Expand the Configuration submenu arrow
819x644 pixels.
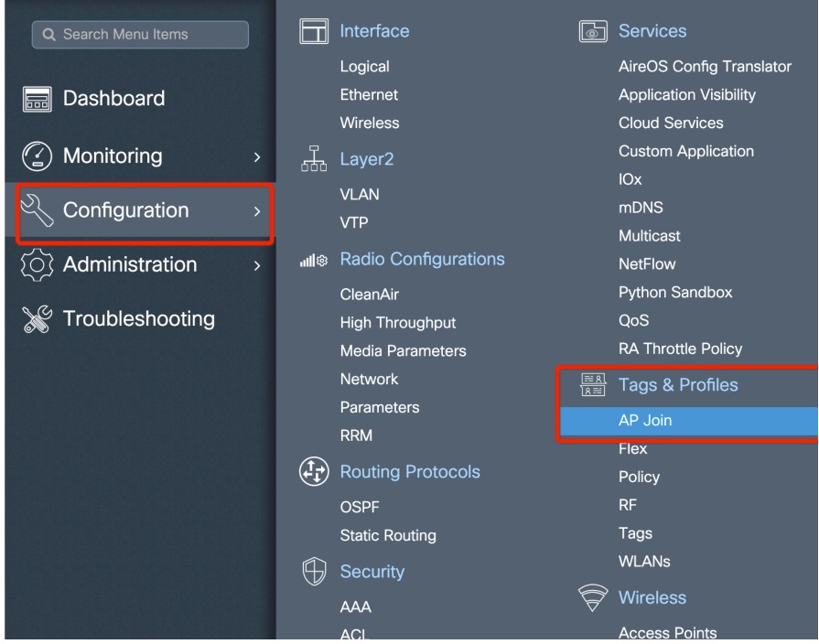[x=257, y=212]
